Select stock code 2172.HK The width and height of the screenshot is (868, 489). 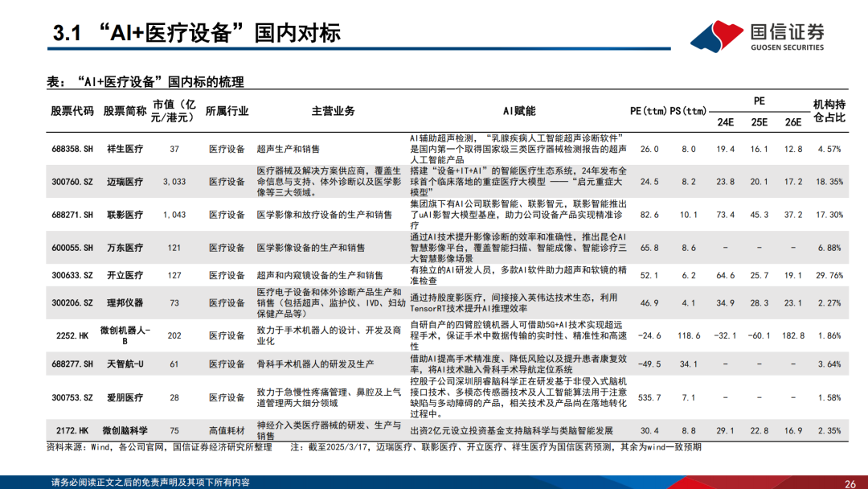(72, 430)
